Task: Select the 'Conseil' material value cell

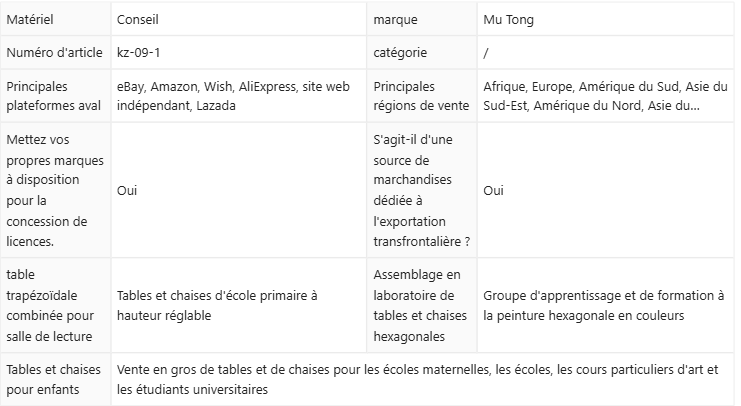Action: click(x=138, y=19)
